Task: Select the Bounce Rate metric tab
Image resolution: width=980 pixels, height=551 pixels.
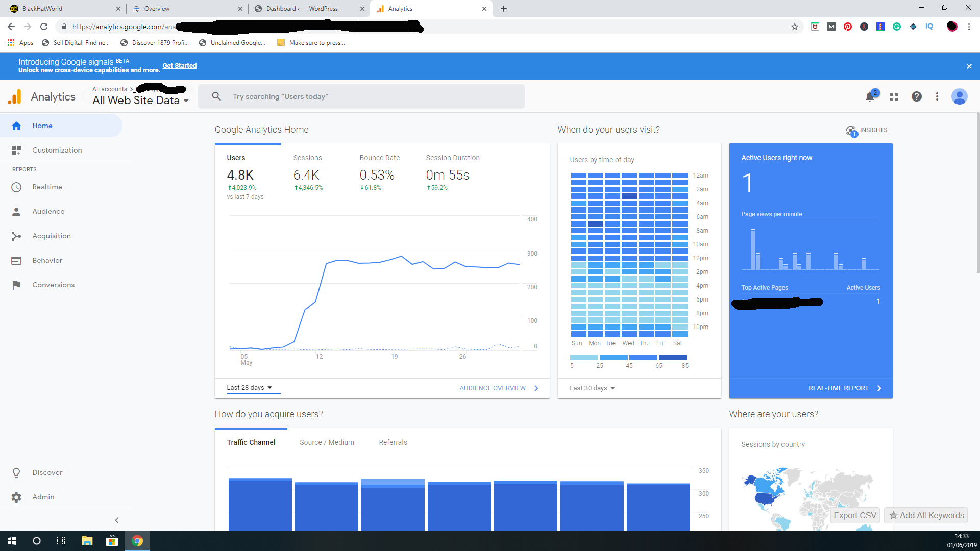Action: (x=380, y=173)
